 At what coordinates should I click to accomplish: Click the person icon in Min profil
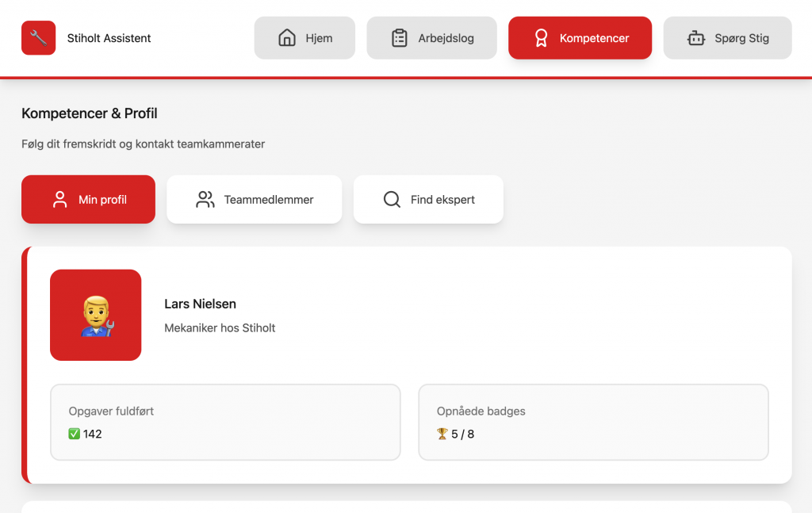(59, 200)
